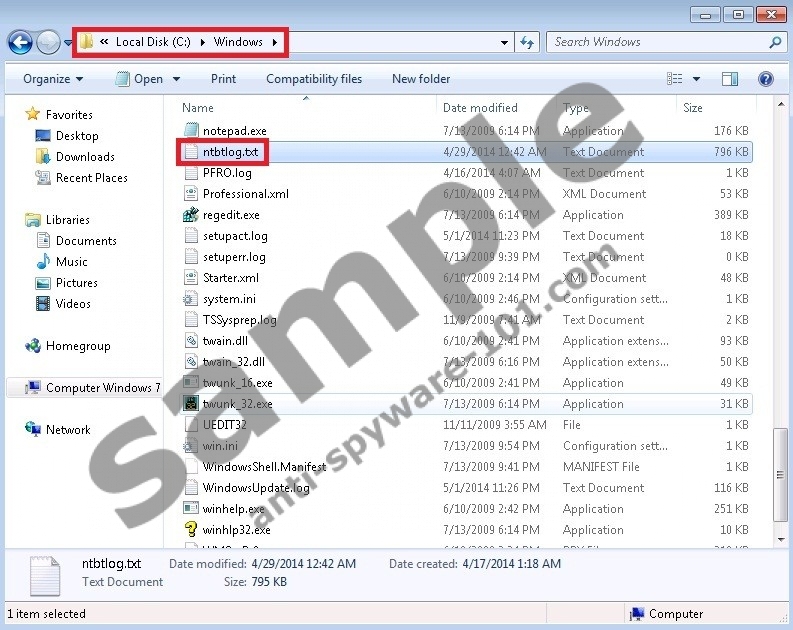This screenshot has height=630, width=793.
Task: Create a New folder
Action: tap(421, 79)
